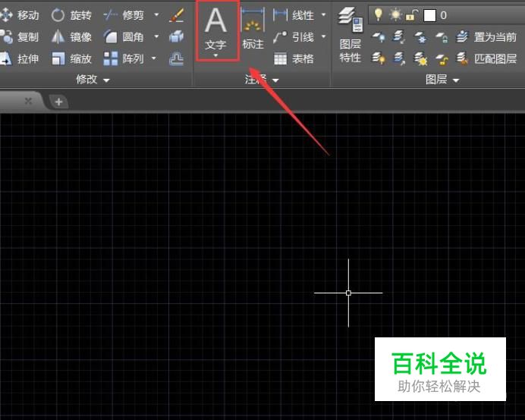Expand the 文字 dropdown arrow
The image size is (525, 420).
point(216,55)
